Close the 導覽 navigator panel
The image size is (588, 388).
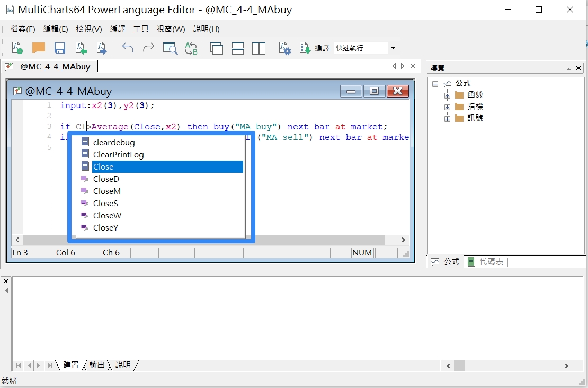click(578, 68)
